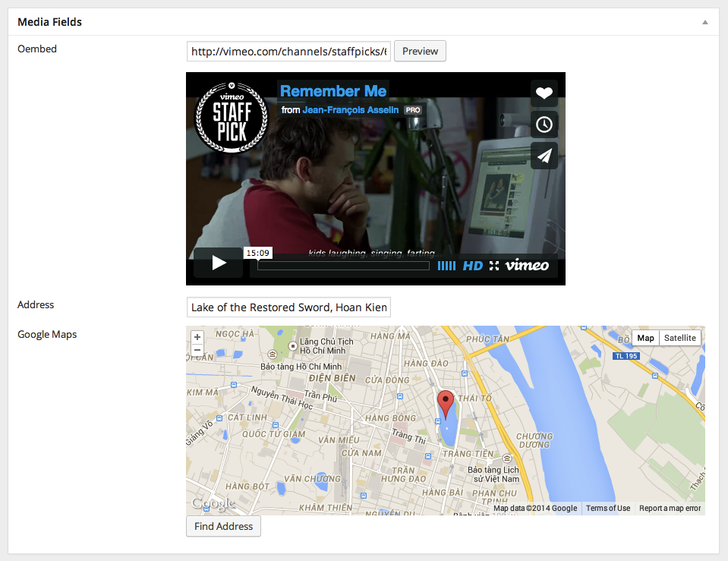Click the VĂN MIẾU map label
The height and width of the screenshot is (561, 728).
[x=339, y=440]
